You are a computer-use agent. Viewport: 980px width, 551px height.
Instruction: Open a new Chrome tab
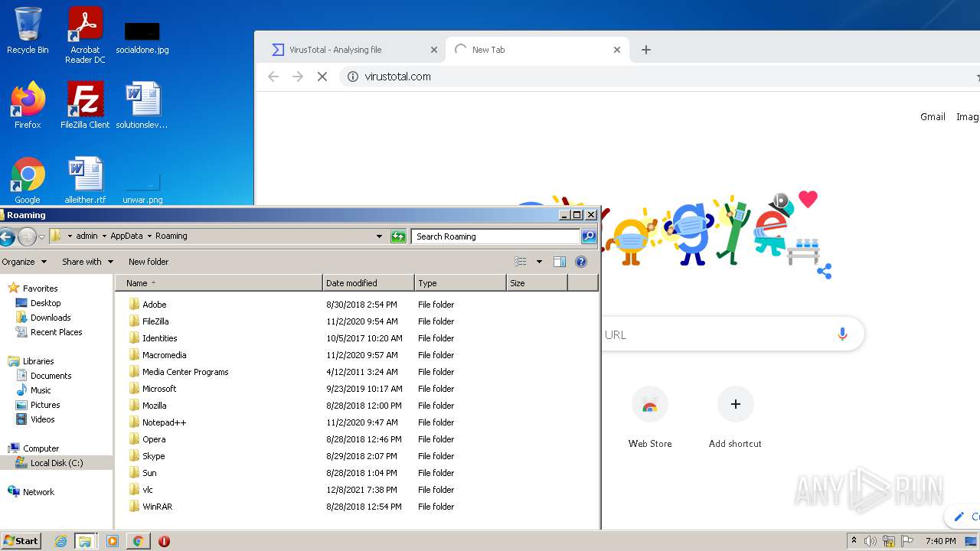coord(646,50)
